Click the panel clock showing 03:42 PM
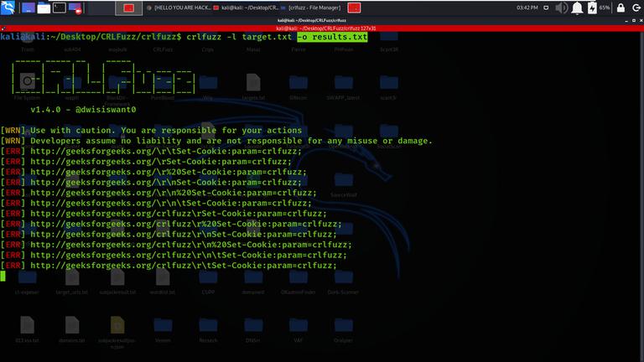644x362 pixels. pos(527,8)
